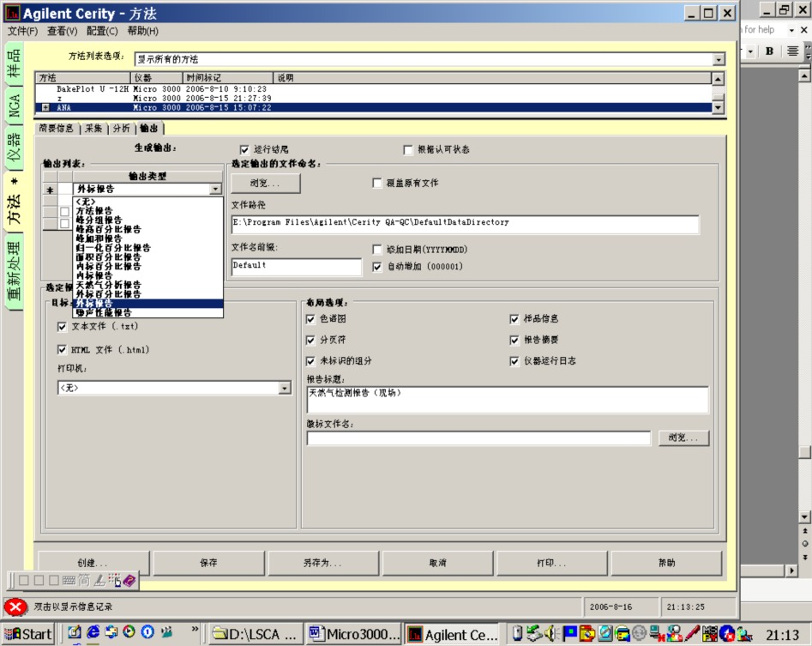Viewport: 812px width, 646px height.
Task: Toggle 自动增加 (000001) checkbox
Action: tap(377, 267)
